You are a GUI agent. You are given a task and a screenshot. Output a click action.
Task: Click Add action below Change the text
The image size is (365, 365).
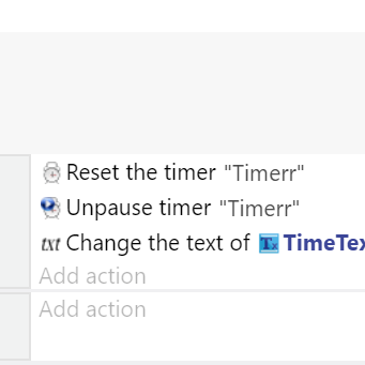[93, 276]
